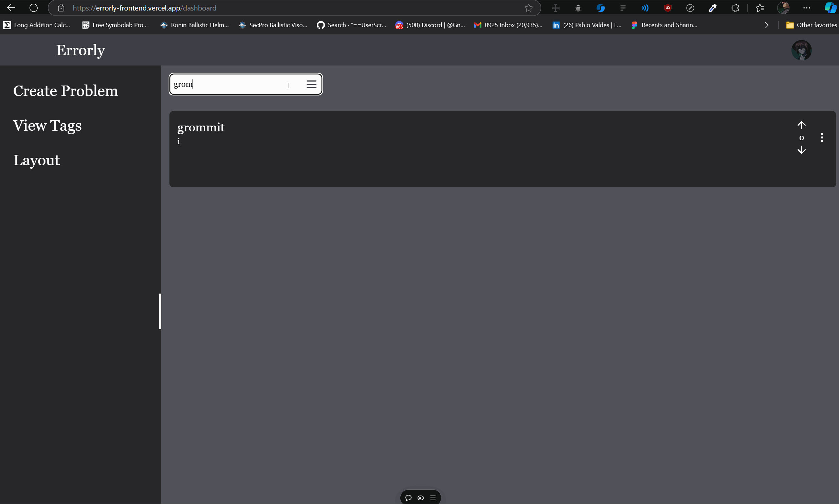Click the profile avatar in the header
Image resolution: width=839 pixels, height=504 pixels.
click(x=802, y=50)
